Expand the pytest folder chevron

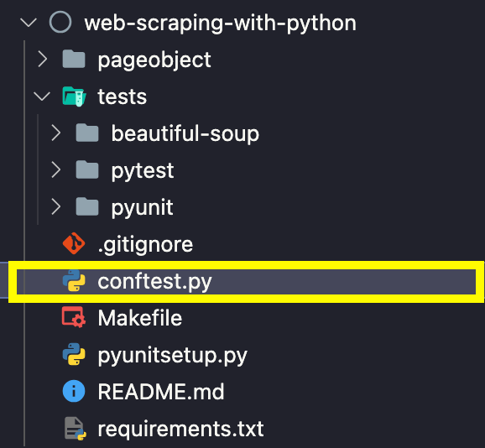pyautogui.click(x=56, y=169)
